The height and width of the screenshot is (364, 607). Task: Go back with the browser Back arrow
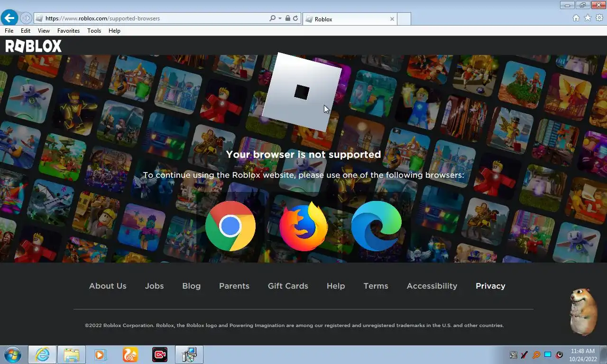click(9, 18)
